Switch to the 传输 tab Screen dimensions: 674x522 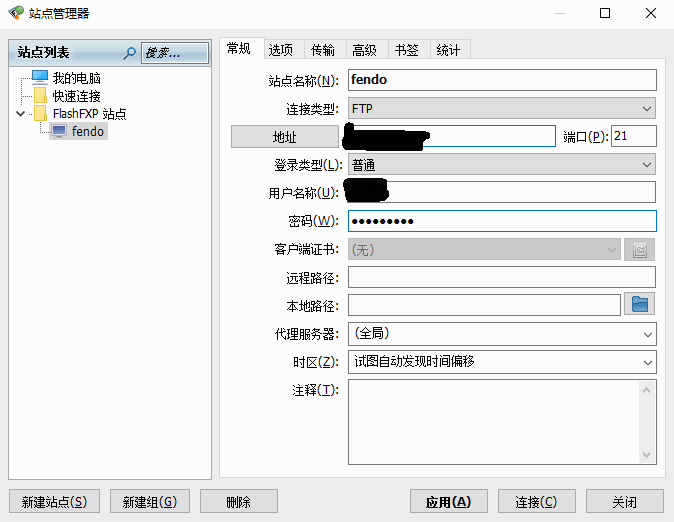pos(323,50)
